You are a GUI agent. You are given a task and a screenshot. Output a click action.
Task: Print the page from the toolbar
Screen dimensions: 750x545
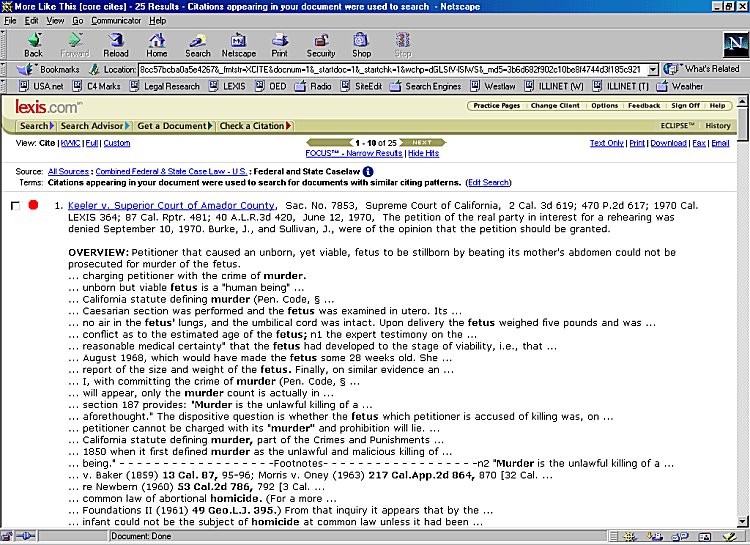pyautogui.click(x=280, y=45)
